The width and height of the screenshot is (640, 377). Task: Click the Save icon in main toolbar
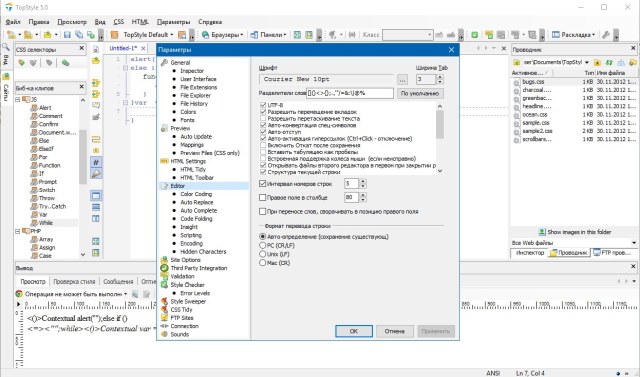67,35
